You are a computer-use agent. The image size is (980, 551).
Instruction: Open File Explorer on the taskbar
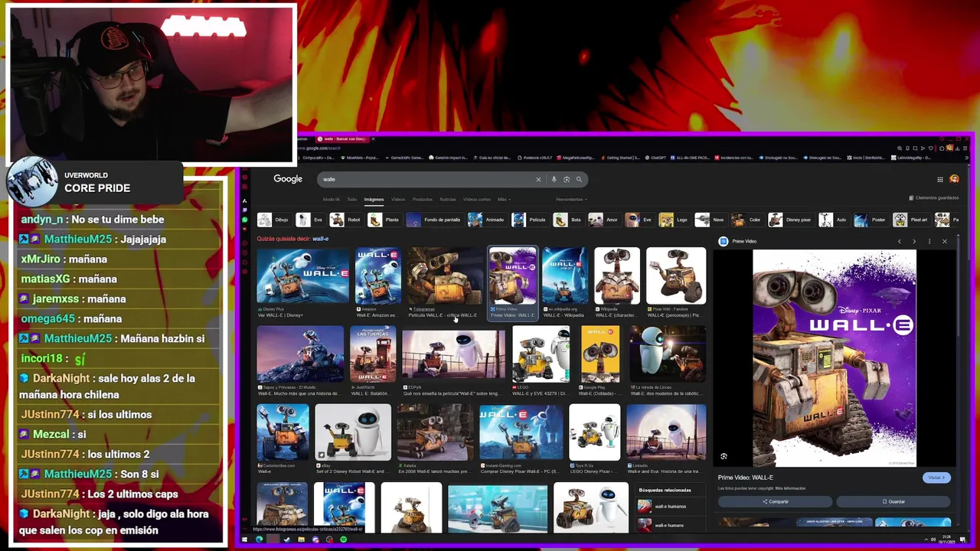(x=301, y=540)
